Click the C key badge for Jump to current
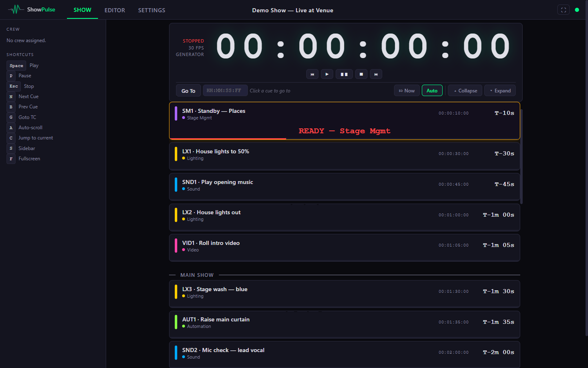This screenshot has height=368, width=588. tap(11, 138)
